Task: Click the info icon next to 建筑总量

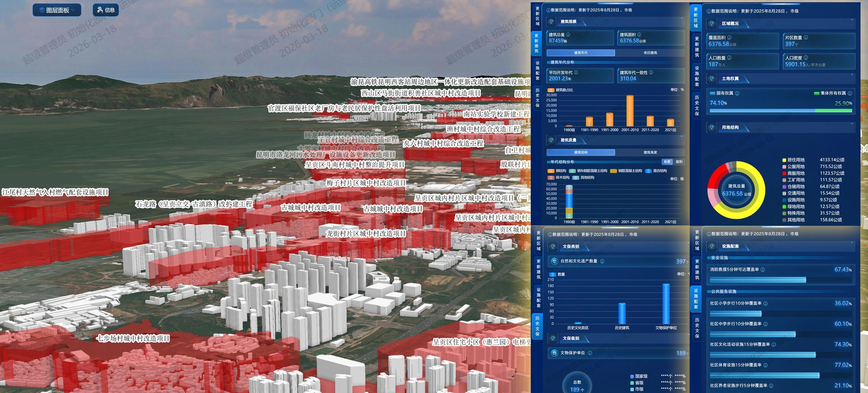Action: tap(568, 34)
